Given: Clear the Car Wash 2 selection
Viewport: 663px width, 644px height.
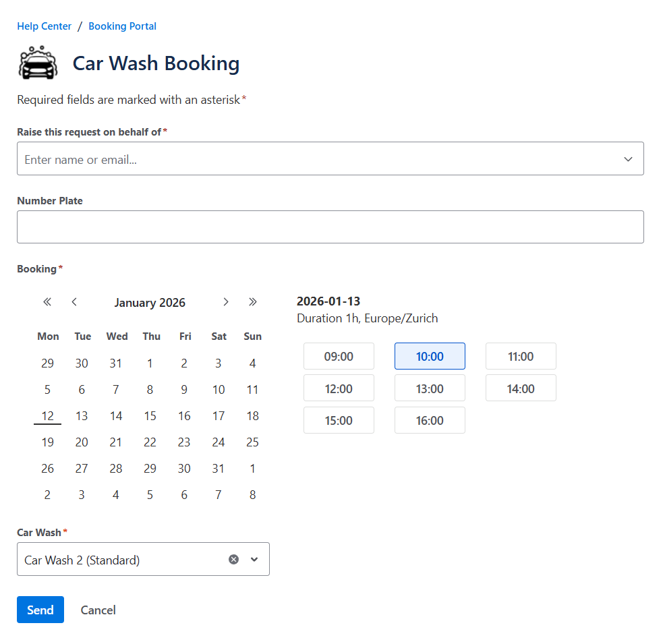Looking at the screenshot, I should point(233,560).
